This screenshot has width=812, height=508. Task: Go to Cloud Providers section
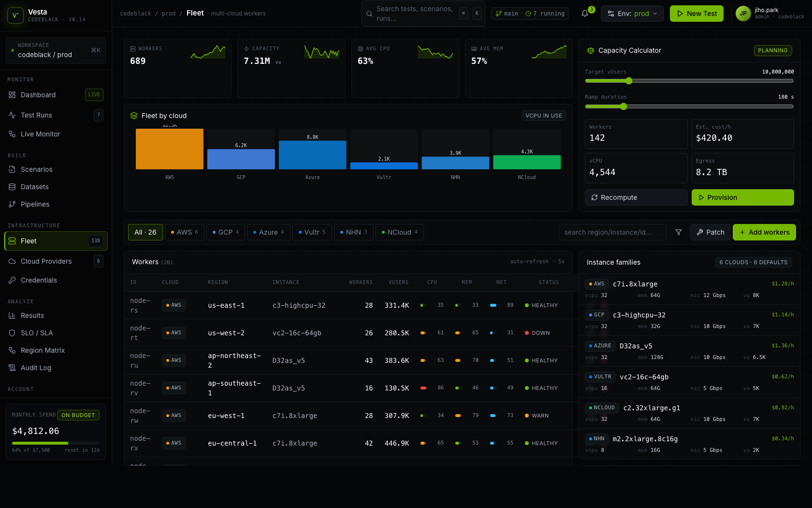(x=46, y=261)
